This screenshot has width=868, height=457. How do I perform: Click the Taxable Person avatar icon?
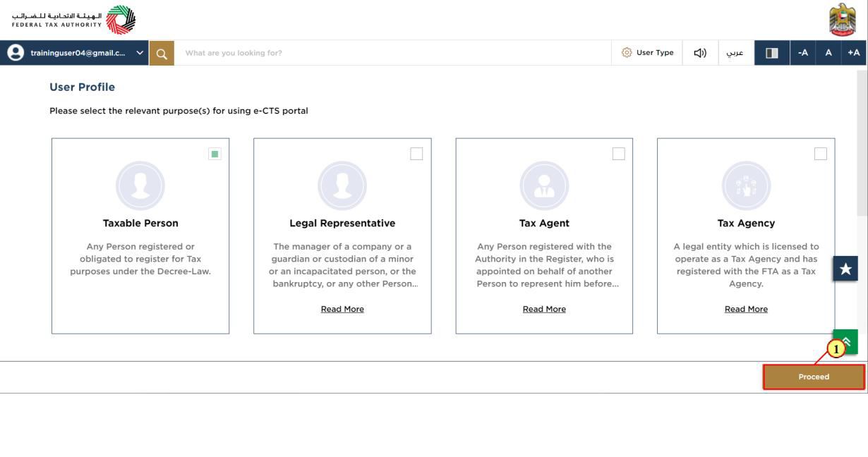tap(140, 185)
